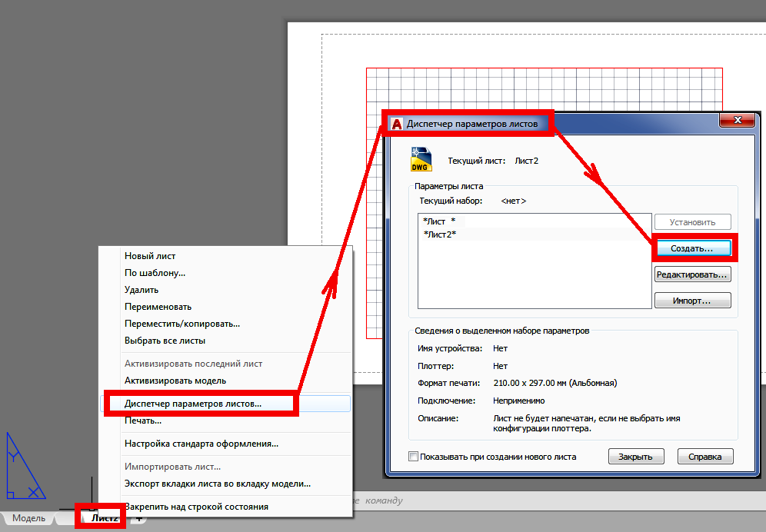
Task: Click the 'Импорт...' button
Action: click(x=692, y=301)
